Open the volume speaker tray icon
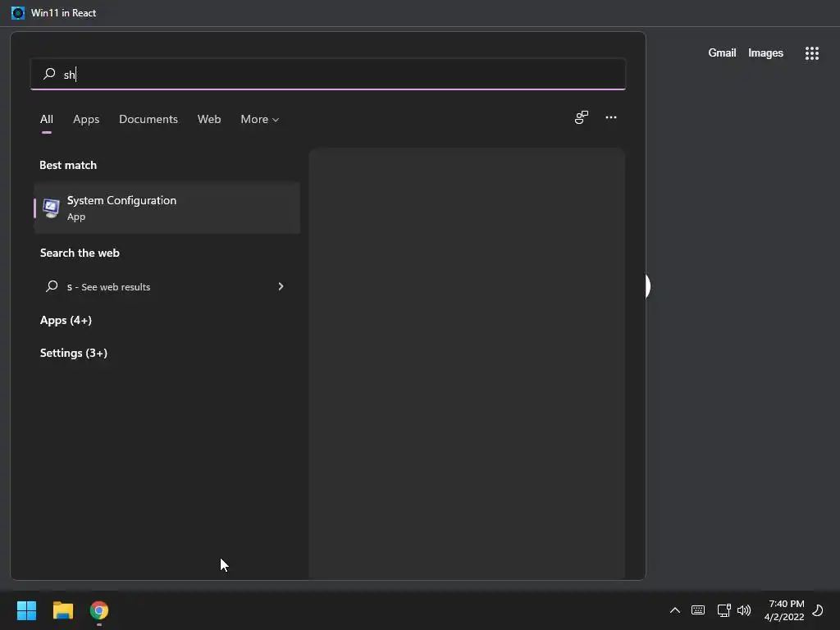 click(744, 610)
